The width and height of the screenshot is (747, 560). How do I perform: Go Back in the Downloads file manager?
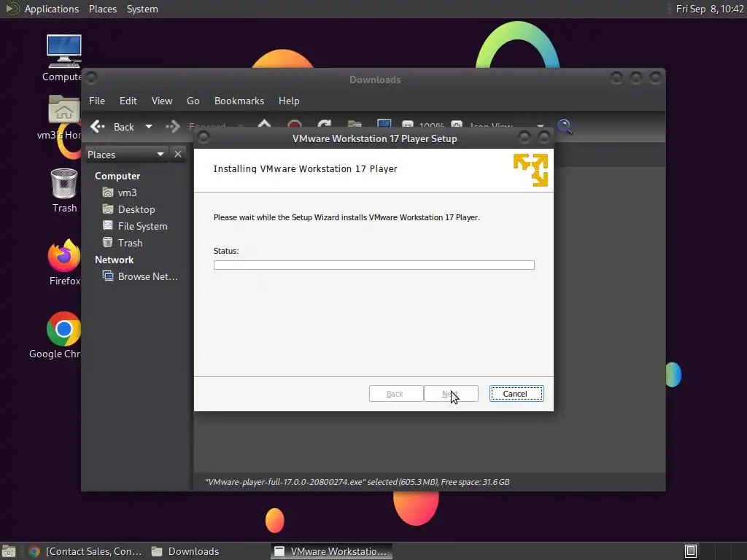(x=112, y=127)
